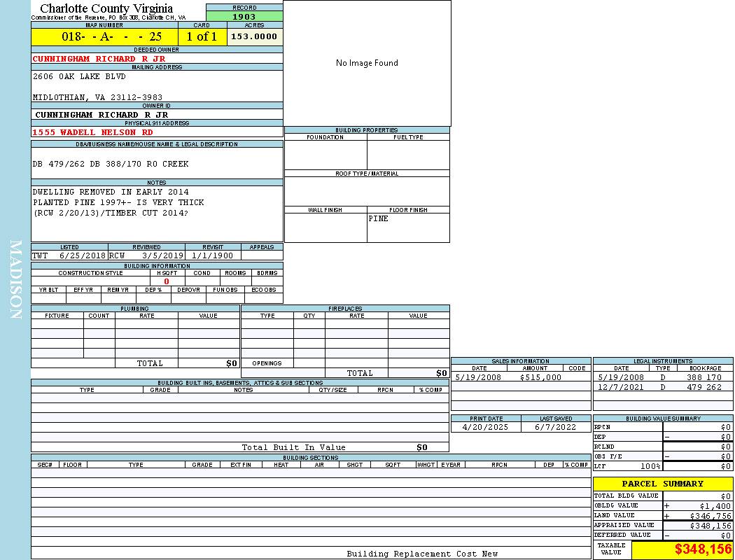The height and width of the screenshot is (560, 735).
Task: Click deeded owner name CUNNINGHAM RICHARD R JR
Action: coord(99,59)
